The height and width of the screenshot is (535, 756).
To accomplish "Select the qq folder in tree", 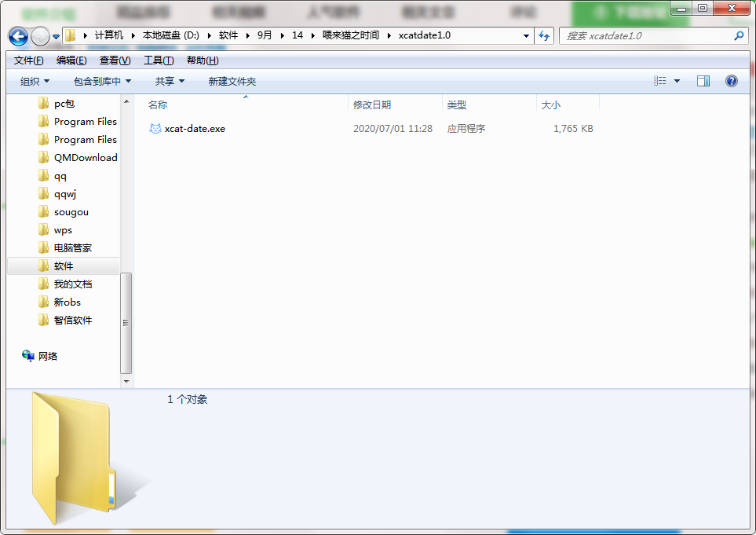I will coord(60,176).
